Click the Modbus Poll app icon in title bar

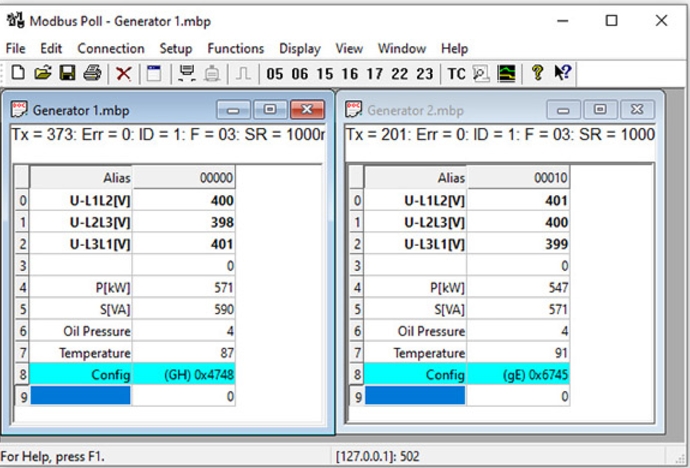[15, 20]
